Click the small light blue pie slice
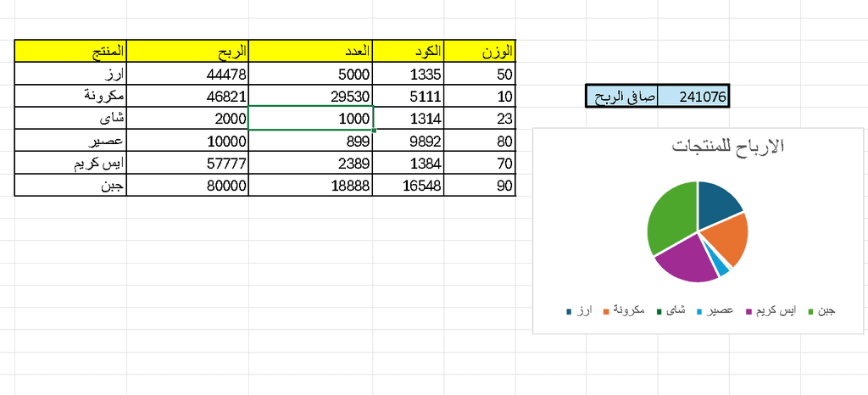This screenshot has height=395, width=868. coord(723,268)
